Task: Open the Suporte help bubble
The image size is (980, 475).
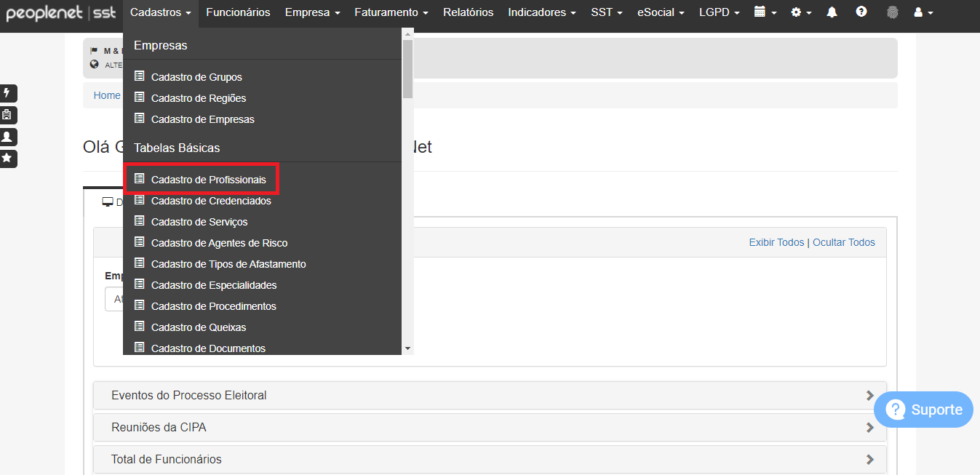Action: point(923,410)
